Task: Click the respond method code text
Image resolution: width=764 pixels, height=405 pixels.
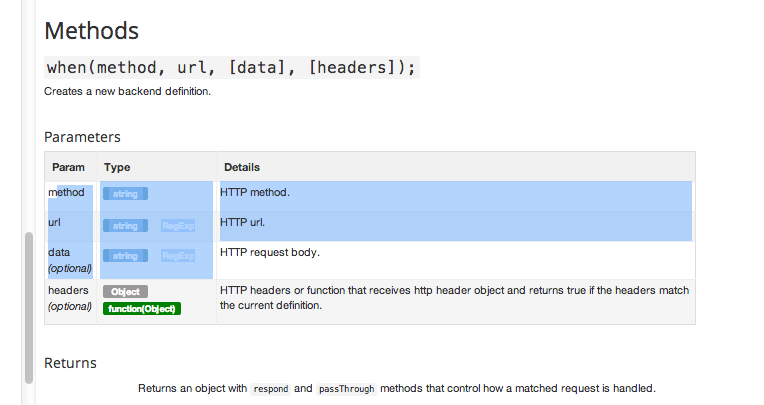Action: 271,388
